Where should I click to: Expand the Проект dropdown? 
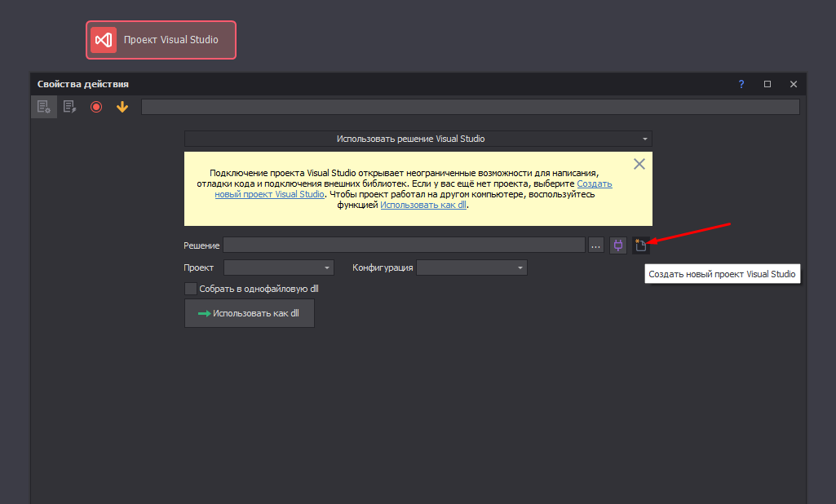click(x=279, y=267)
